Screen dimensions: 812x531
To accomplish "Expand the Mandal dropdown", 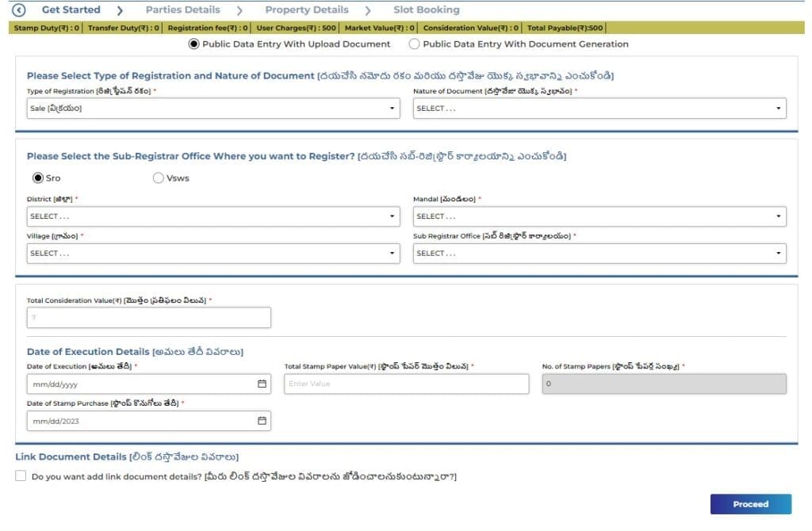I will click(599, 216).
